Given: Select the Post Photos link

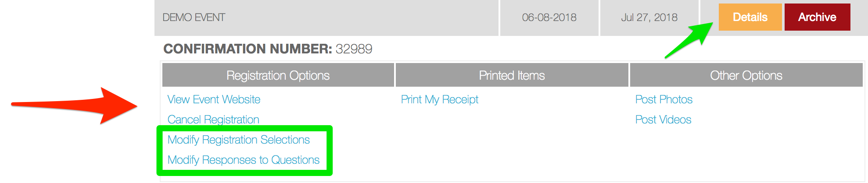Looking at the screenshot, I should click(x=664, y=99).
